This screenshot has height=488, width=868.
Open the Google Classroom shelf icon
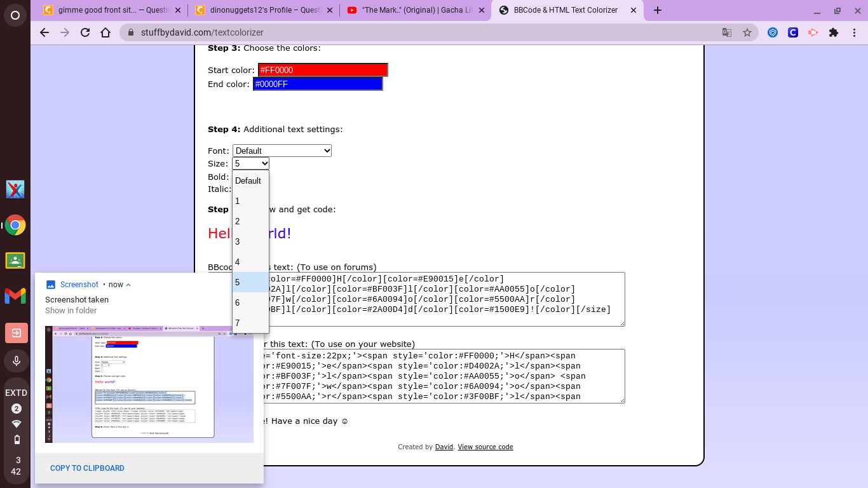[x=15, y=261]
